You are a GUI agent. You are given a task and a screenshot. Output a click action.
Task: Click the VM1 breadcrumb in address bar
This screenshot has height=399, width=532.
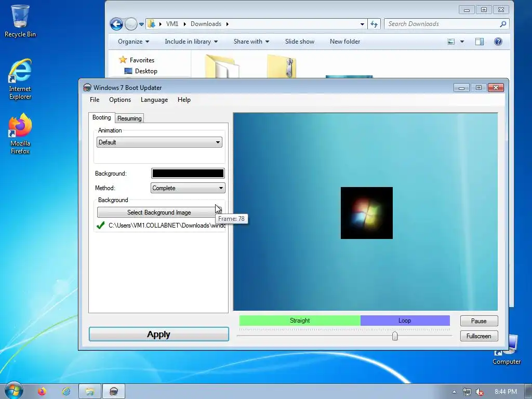[172, 24]
